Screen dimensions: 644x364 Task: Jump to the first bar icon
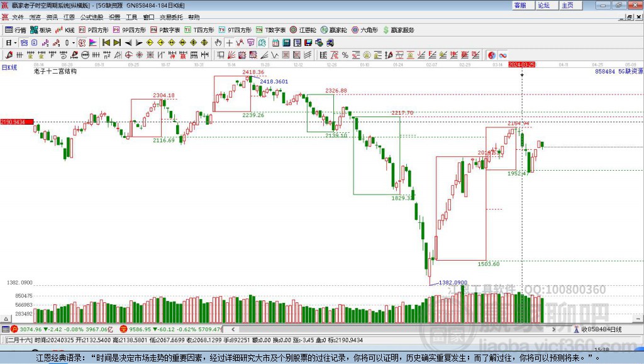click(x=106, y=43)
